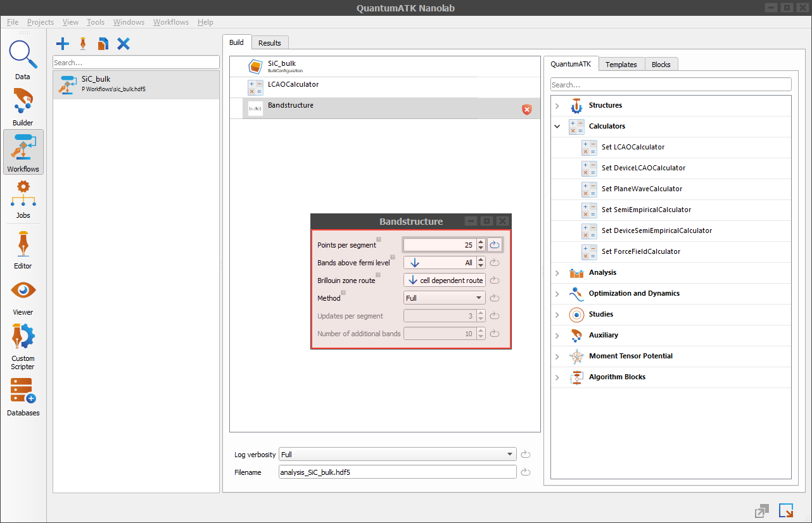Select the LCAOCalculator workflow row

point(385,87)
